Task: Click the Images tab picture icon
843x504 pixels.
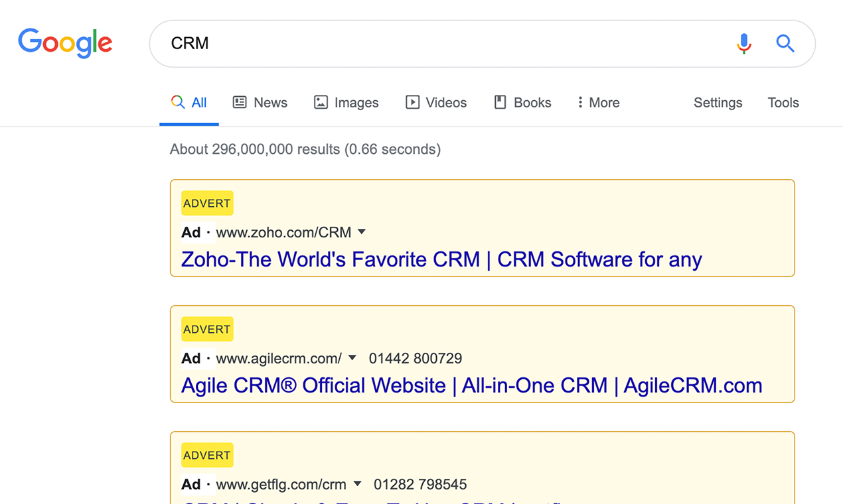Action: tap(321, 102)
